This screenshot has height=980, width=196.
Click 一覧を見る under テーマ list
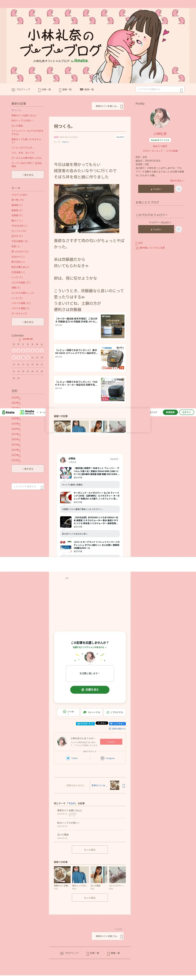tap(28, 322)
